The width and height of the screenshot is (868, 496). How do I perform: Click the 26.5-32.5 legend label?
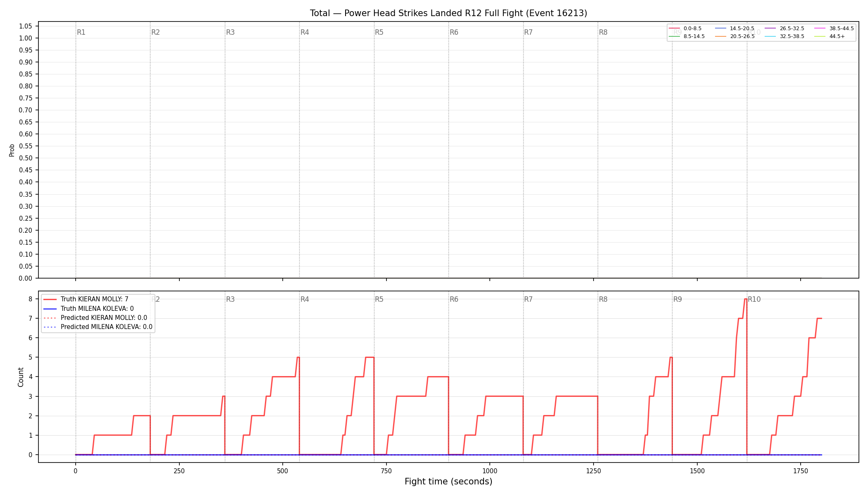[792, 29]
